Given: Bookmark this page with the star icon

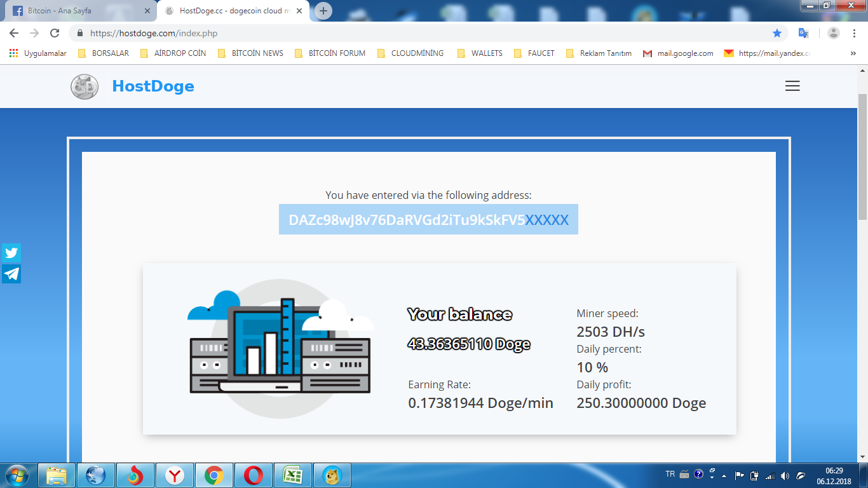Looking at the screenshot, I should 777,33.
